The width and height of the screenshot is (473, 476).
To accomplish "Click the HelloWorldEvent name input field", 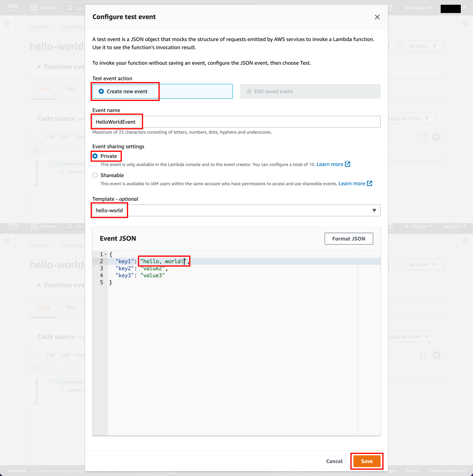I will 236,122.
